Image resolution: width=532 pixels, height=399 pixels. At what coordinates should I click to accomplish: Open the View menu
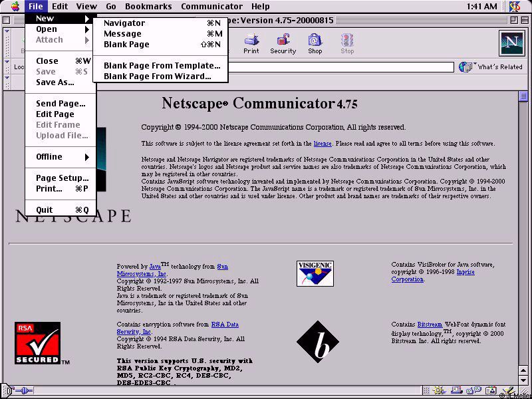click(86, 6)
